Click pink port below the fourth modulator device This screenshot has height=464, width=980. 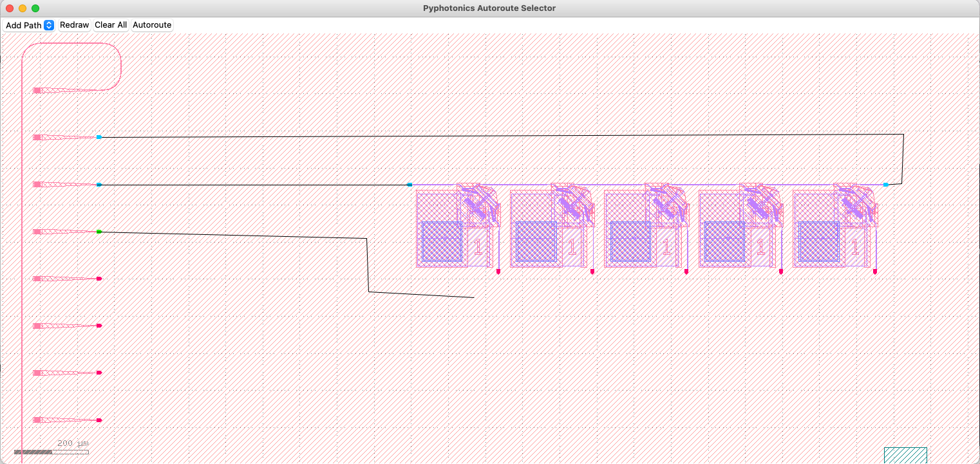[781, 272]
